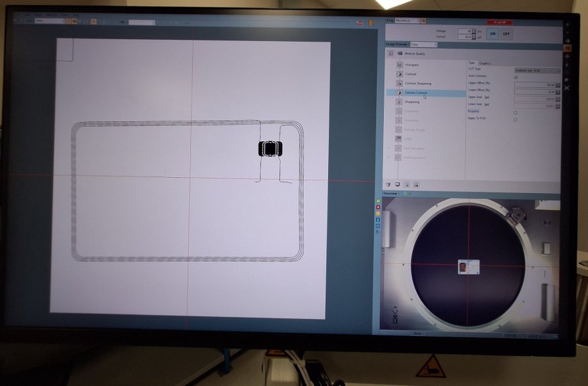The height and width of the screenshot is (386, 588).
Task: Switch to the Type tab
Action: 472,63
